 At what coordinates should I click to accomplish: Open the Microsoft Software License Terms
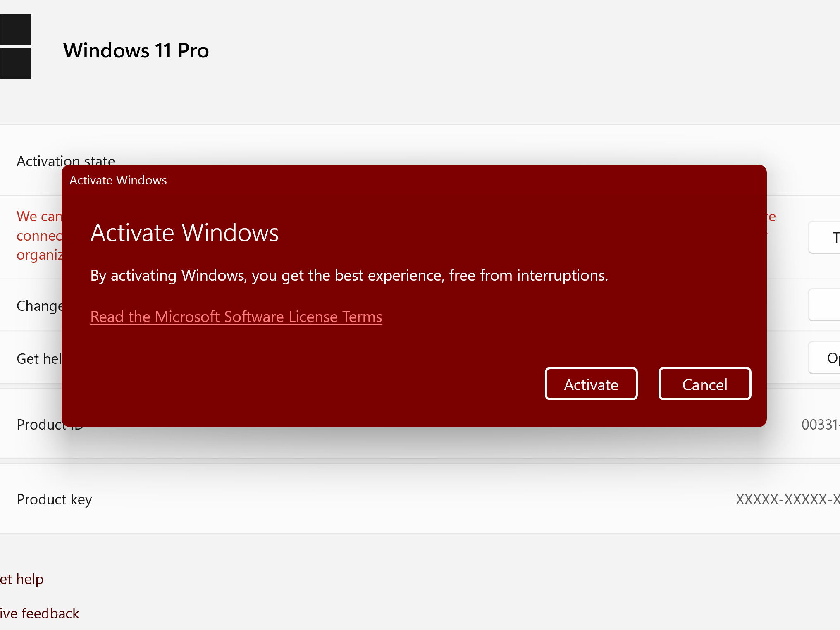click(x=236, y=316)
